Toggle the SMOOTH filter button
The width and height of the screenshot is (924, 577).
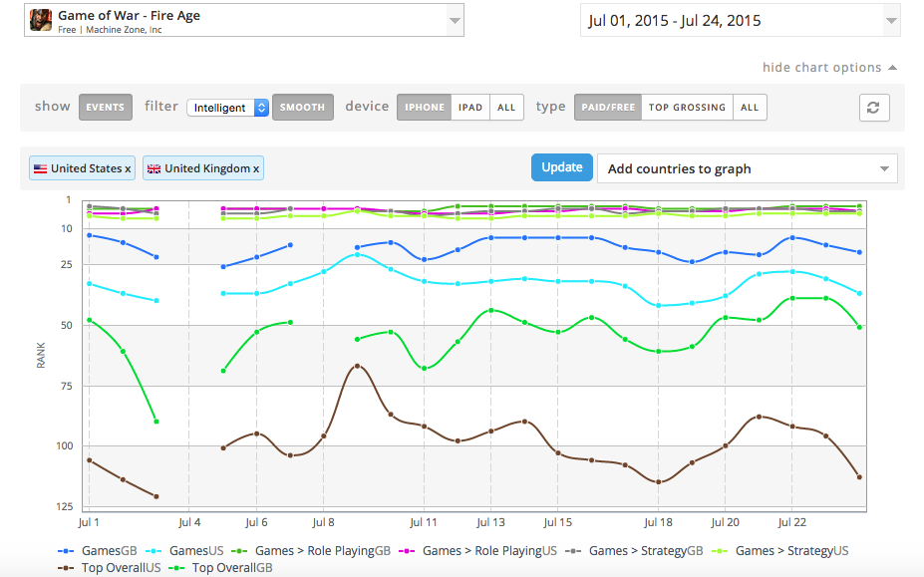coord(302,108)
